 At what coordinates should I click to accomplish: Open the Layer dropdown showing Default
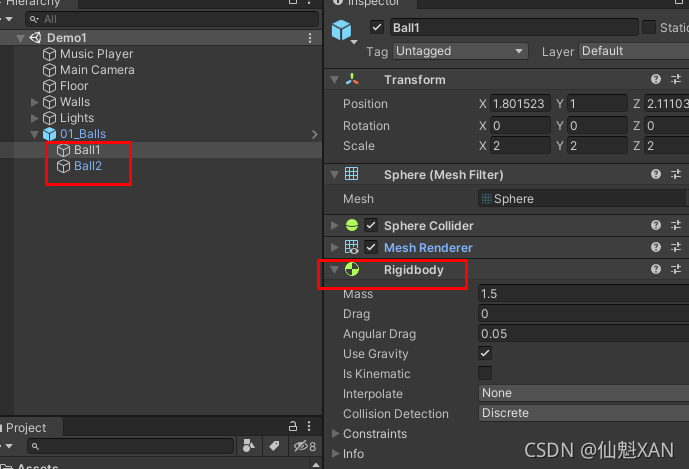tap(634, 51)
